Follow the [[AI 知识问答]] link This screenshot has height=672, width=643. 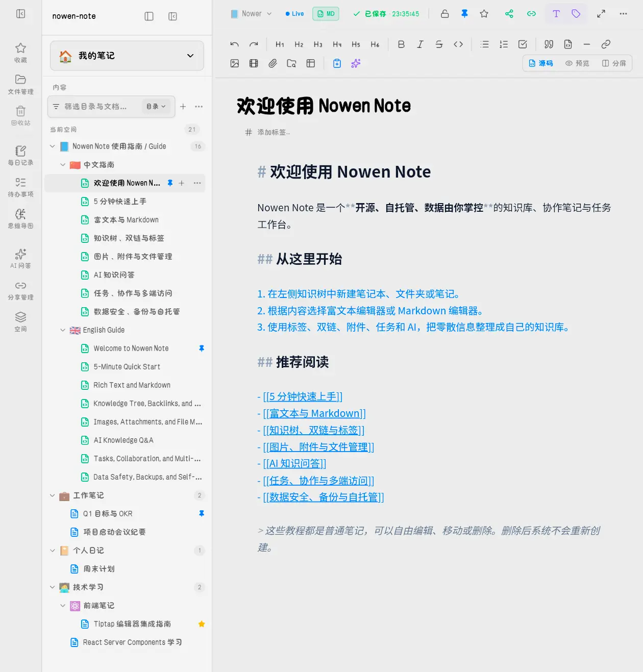(x=294, y=463)
